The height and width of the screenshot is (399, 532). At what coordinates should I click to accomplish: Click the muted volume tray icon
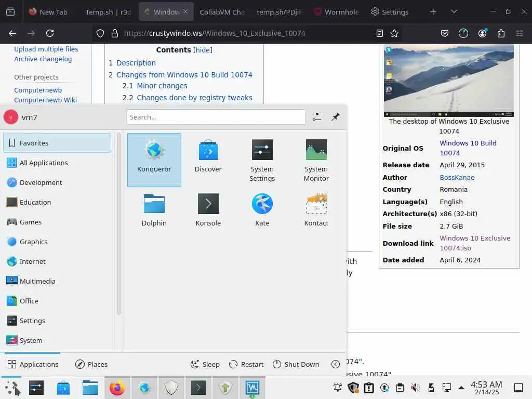click(415, 388)
